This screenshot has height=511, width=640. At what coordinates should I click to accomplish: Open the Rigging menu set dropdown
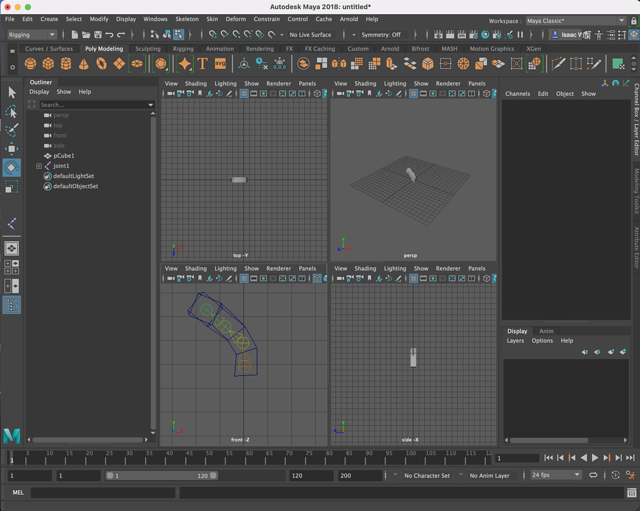click(32, 35)
